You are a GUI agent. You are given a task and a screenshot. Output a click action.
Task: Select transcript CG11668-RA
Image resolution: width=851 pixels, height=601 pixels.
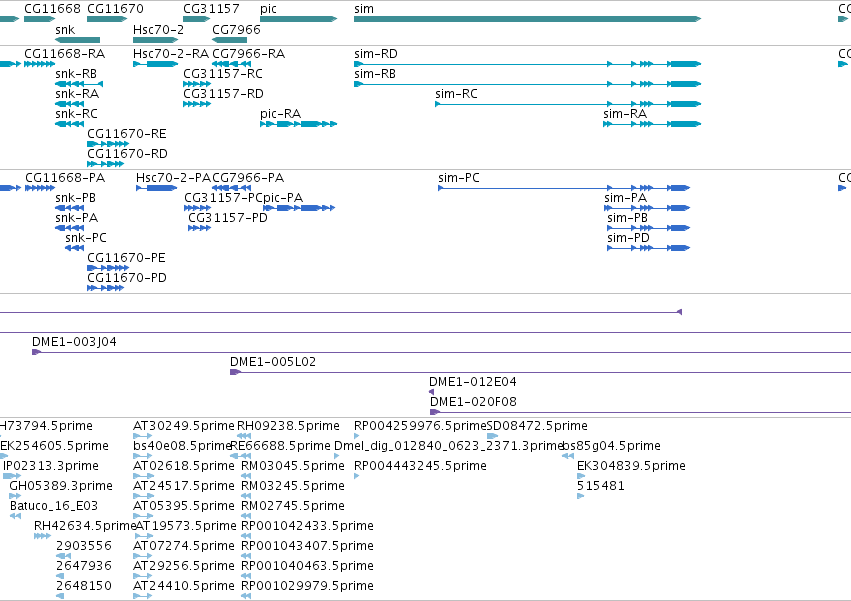(40, 64)
